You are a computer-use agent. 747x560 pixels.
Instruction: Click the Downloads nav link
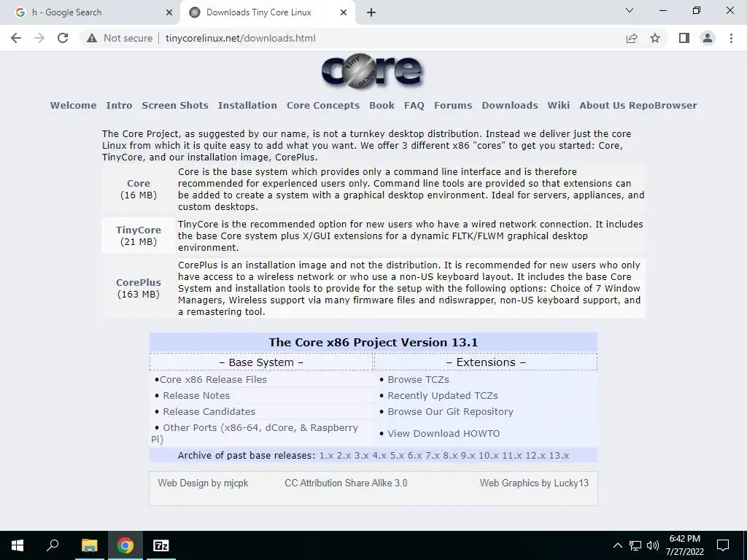(x=510, y=105)
